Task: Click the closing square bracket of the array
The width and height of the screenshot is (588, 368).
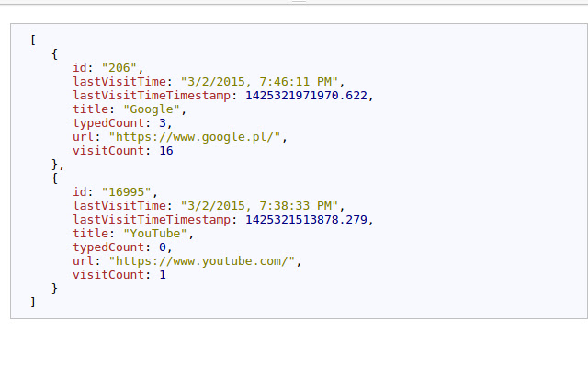Action: point(33,302)
